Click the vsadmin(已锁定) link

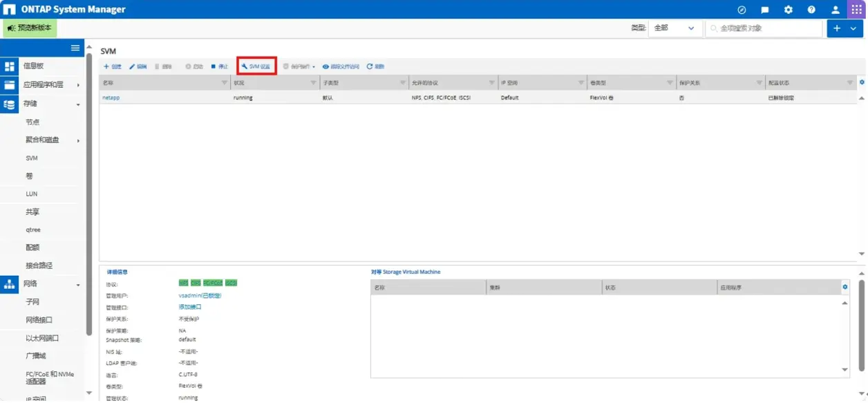pos(200,296)
